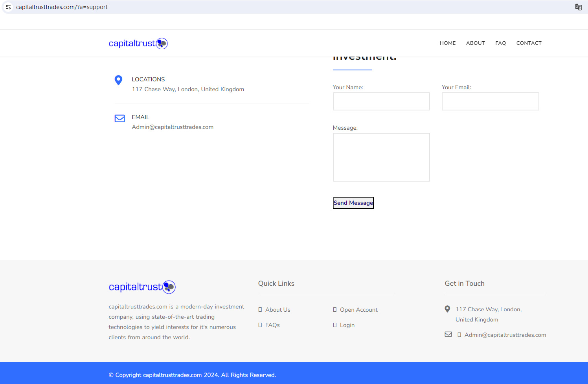Focus the Your Name input field

pyautogui.click(x=381, y=101)
